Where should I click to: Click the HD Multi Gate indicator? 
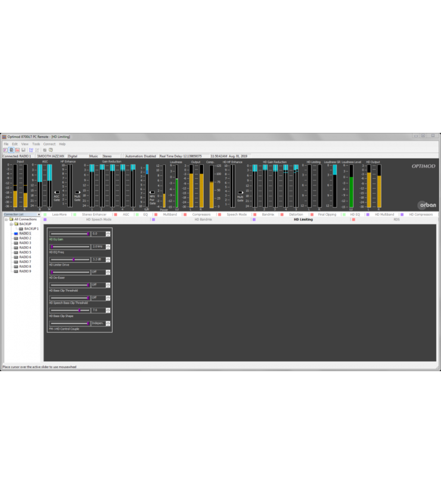point(240,192)
